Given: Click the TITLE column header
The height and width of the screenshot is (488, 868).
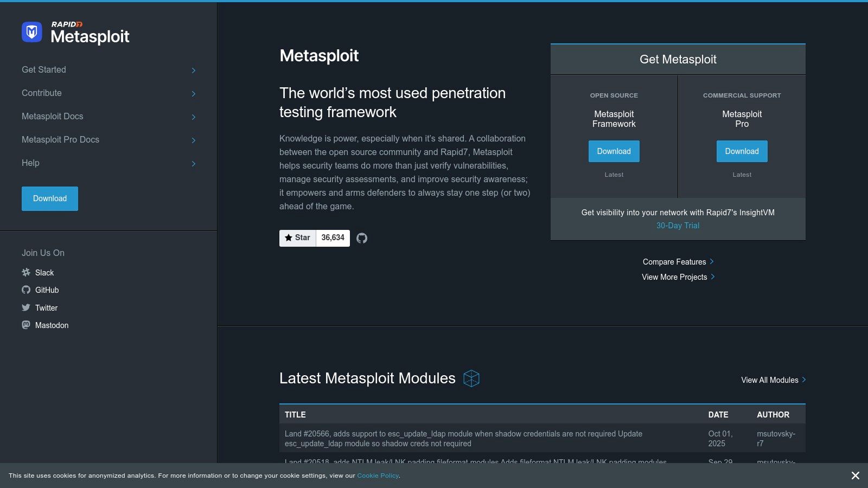Looking at the screenshot, I should pos(295,415).
